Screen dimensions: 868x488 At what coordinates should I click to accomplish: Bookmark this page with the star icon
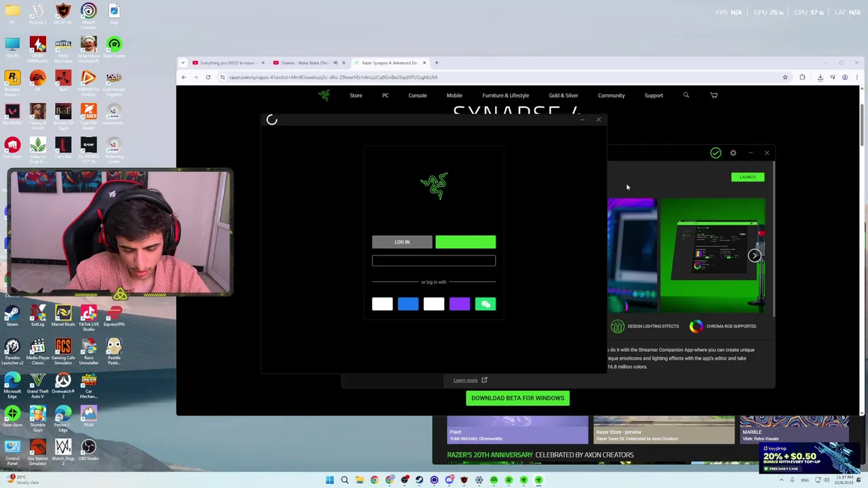[x=785, y=77]
